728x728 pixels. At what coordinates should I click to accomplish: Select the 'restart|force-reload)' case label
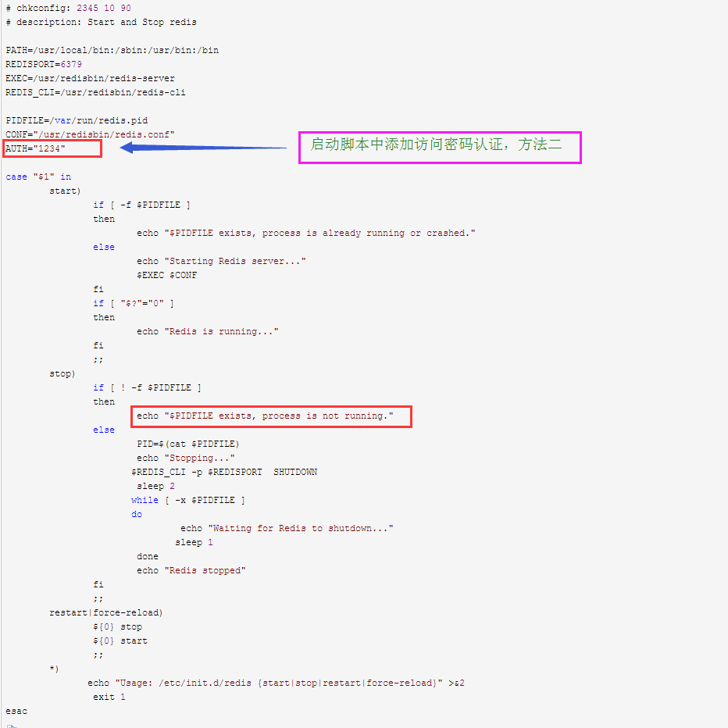(x=106, y=613)
